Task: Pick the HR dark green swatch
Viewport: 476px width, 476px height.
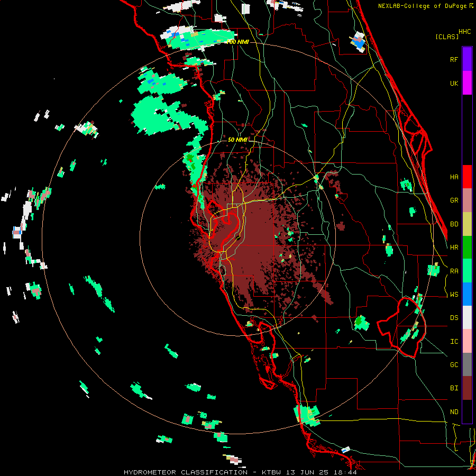Action: [x=467, y=247]
